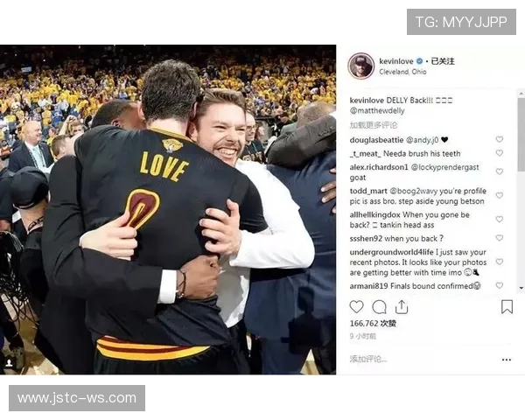
Task: Like armani819's Finals bound comment
Action: coord(500,285)
